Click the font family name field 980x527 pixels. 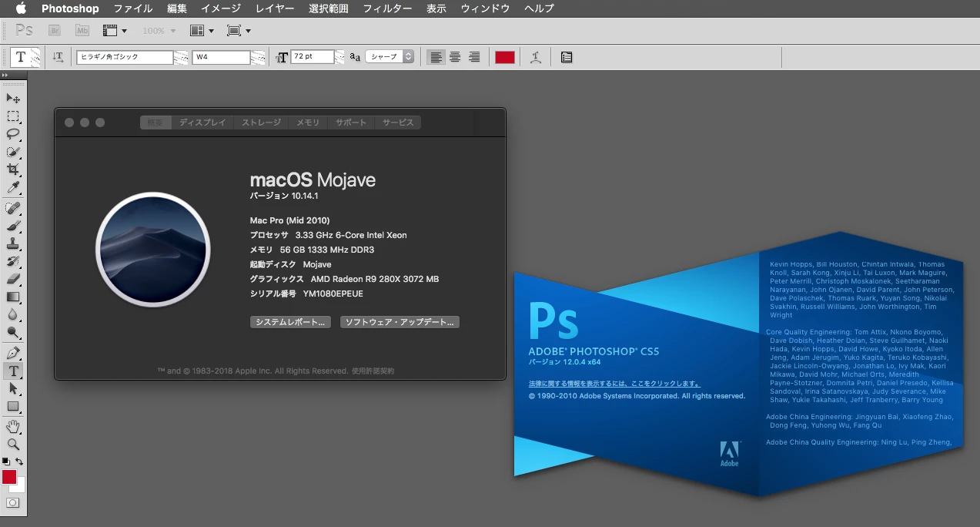124,57
